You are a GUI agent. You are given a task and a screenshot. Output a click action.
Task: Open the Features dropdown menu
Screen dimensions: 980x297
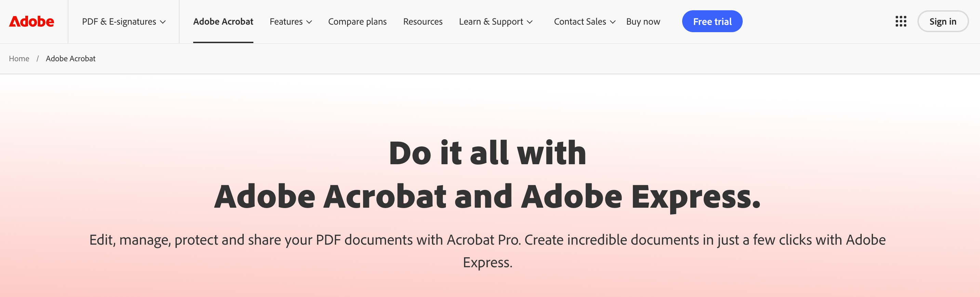tap(286, 21)
